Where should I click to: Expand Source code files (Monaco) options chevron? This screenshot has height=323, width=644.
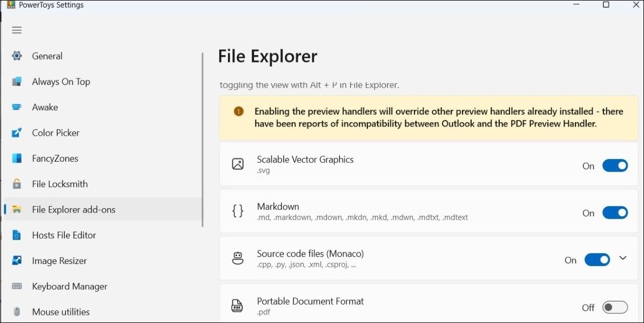623,259
